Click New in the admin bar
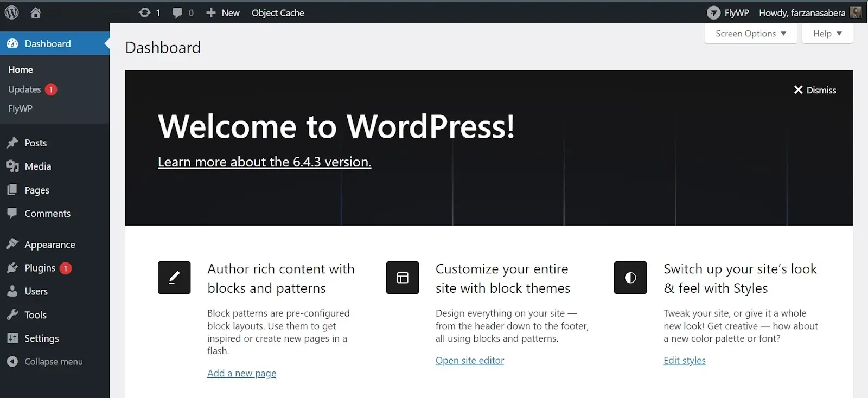Viewport: 868px width, 398px height. (x=231, y=13)
